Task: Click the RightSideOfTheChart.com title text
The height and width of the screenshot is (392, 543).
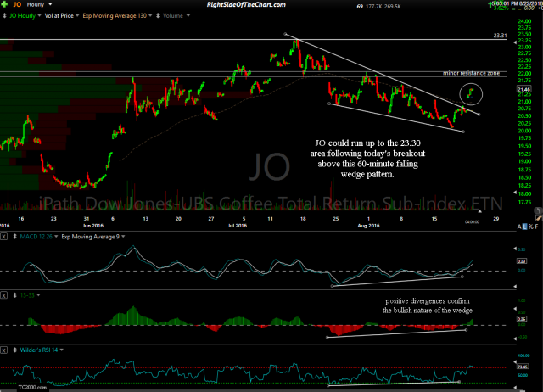Action: 246,4
